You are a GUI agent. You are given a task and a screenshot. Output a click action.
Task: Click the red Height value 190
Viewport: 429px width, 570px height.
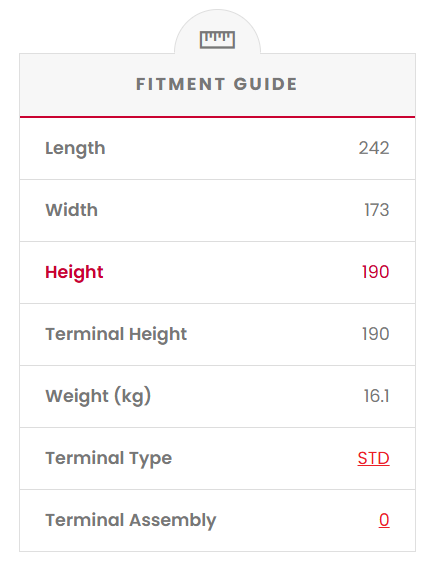pos(376,272)
